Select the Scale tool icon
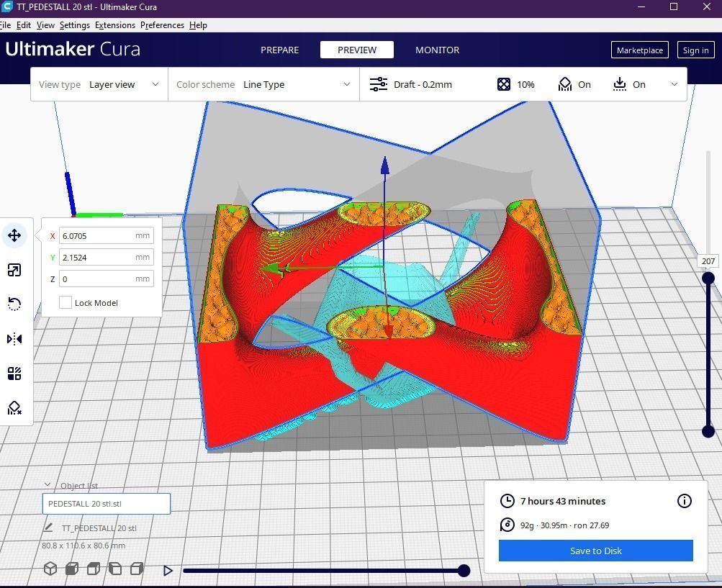 14,270
